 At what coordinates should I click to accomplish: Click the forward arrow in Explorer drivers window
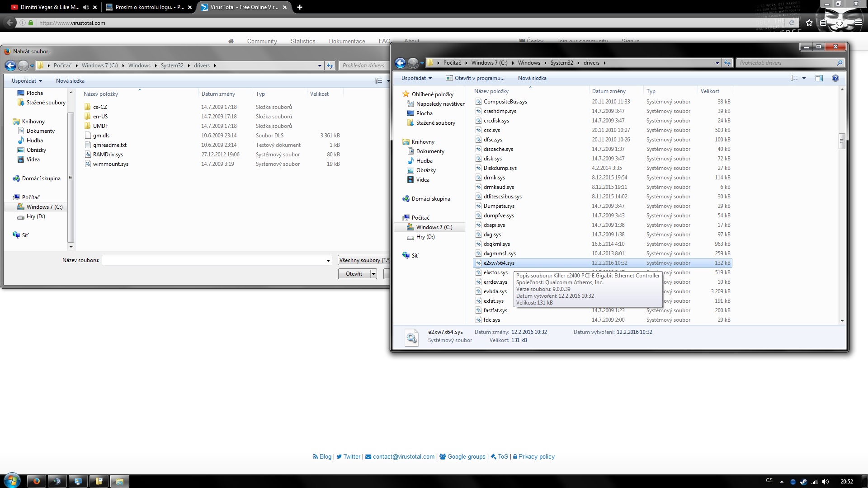click(413, 63)
